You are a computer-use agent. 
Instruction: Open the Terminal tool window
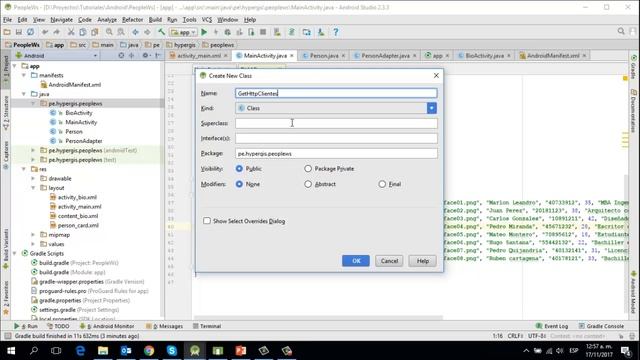(207, 326)
